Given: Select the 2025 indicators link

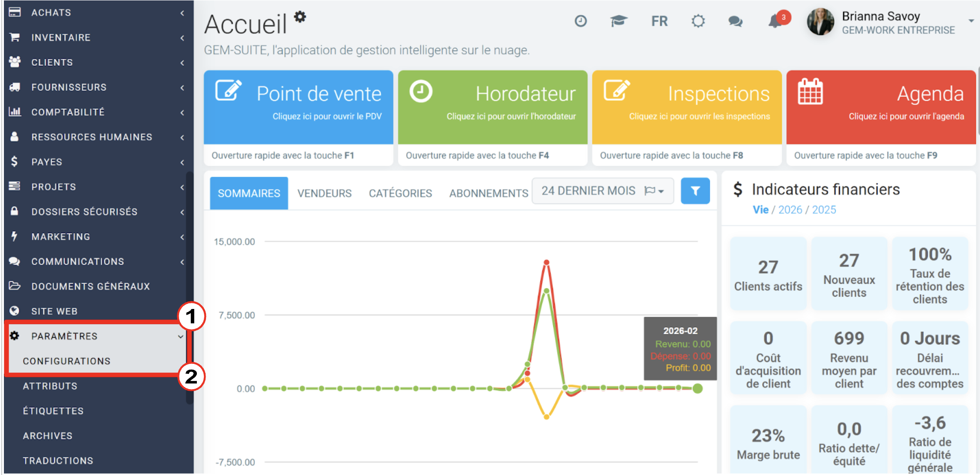Looking at the screenshot, I should pyautogui.click(x=824, y=210).
